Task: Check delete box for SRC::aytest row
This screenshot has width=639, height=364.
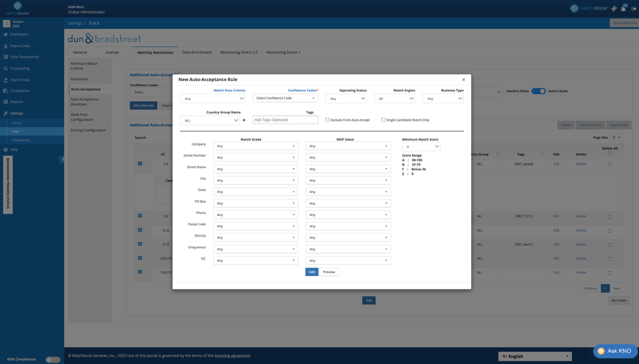Action: click(x=610, y=165)
